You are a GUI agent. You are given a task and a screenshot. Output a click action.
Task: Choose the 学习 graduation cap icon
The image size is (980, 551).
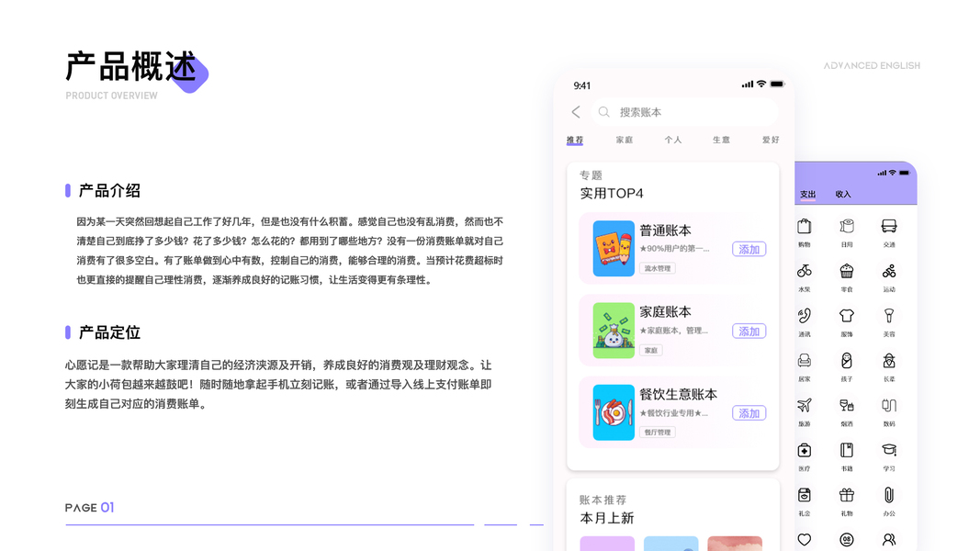889,450
